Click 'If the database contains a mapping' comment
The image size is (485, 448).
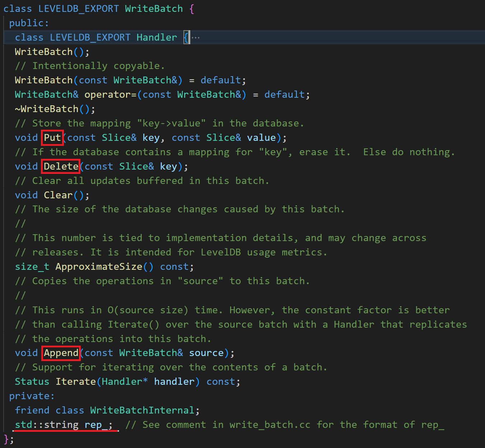(x=235, y=152)
